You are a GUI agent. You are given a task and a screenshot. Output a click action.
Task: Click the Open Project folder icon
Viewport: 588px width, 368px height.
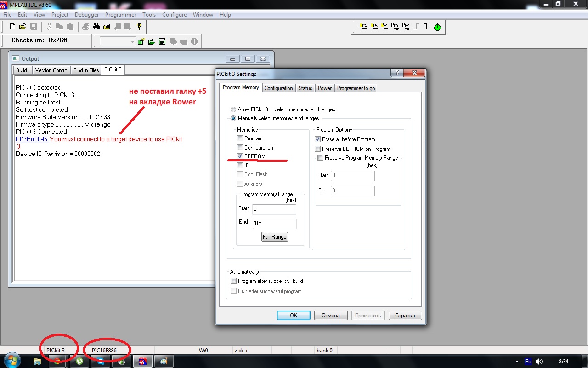152,41
